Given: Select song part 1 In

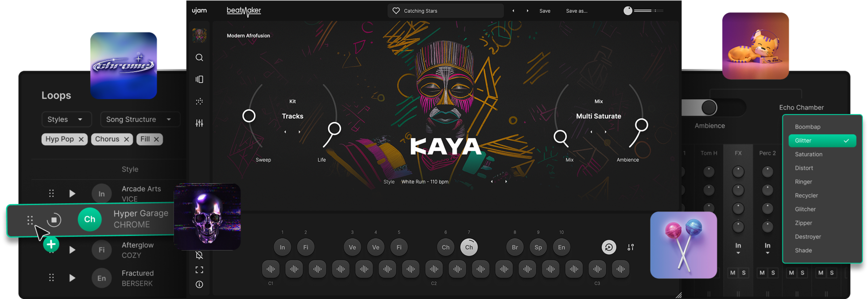Looking at the screenshot, I should coord(282,247).
